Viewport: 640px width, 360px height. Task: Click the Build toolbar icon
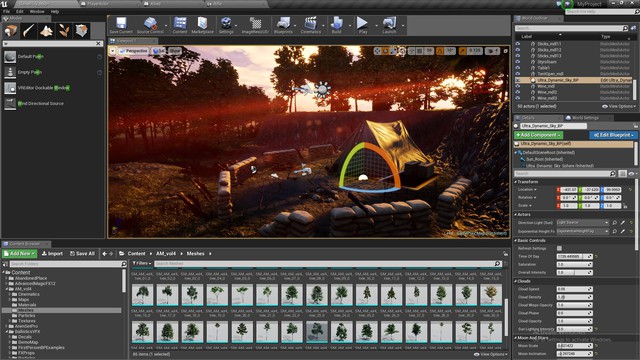tap(336, 25)
